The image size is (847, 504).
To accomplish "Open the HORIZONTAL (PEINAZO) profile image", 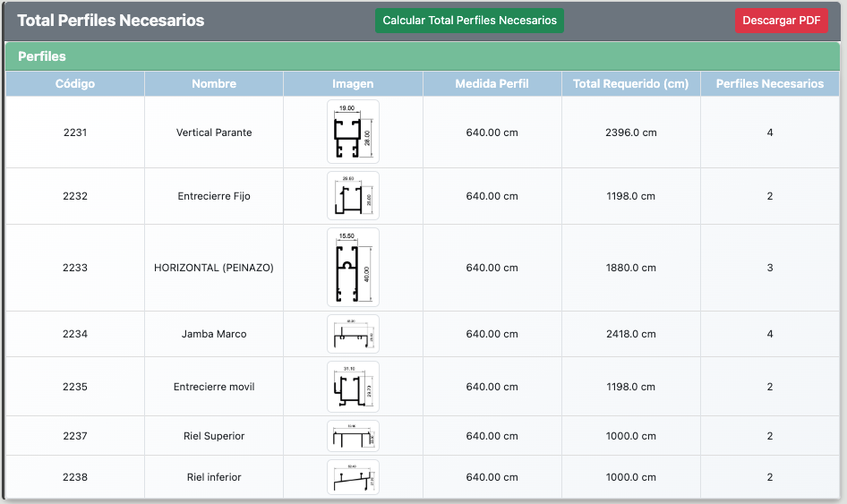I will pyautogui.click(x=353, y=268).
